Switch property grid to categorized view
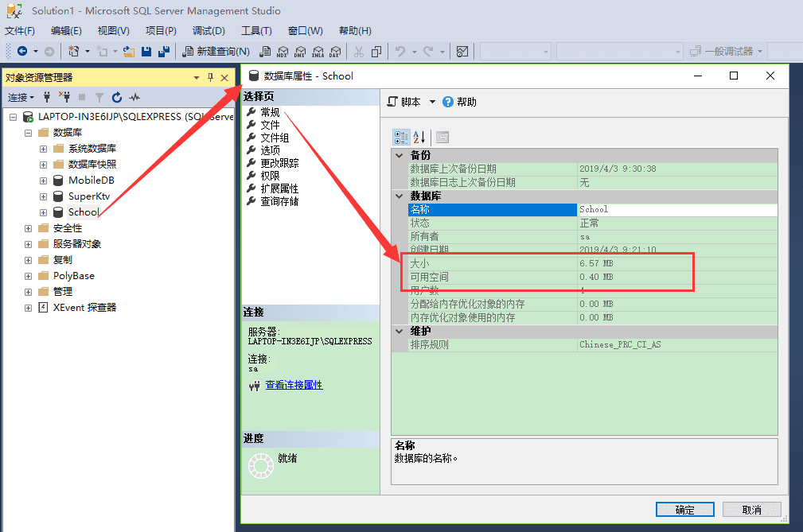803x532 pixels. pos(401,137)
